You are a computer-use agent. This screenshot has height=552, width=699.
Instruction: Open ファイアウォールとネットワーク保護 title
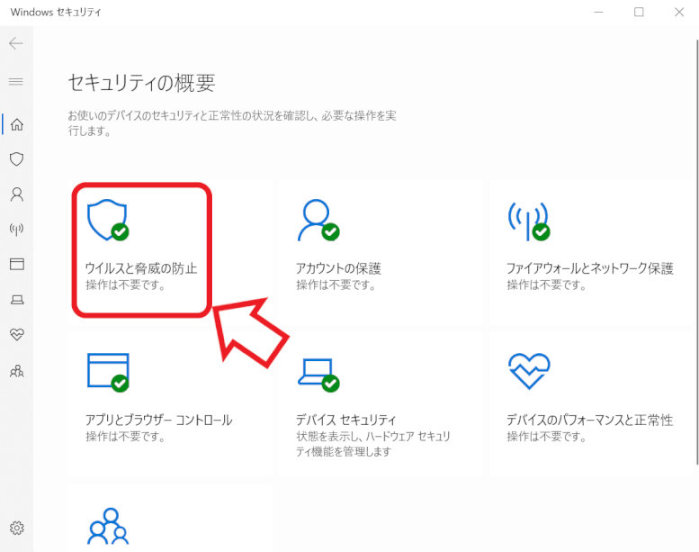[x=589, y=268]
